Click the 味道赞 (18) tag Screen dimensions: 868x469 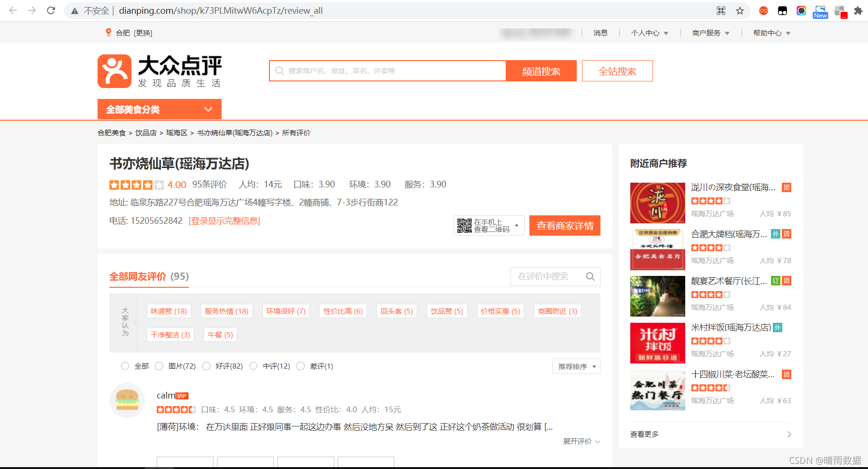(169, 311)
